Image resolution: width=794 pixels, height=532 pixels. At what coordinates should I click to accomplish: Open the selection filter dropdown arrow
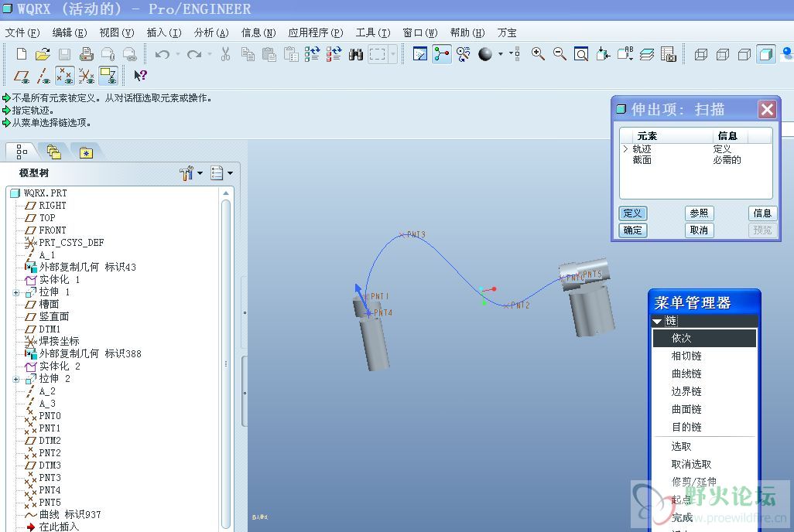coord(393,53)
